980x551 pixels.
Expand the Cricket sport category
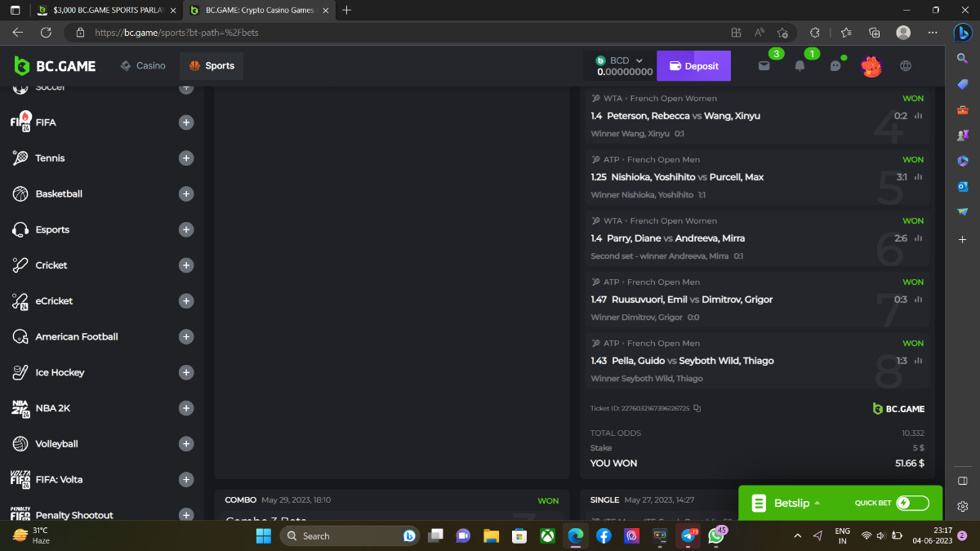tap(186, 265)
